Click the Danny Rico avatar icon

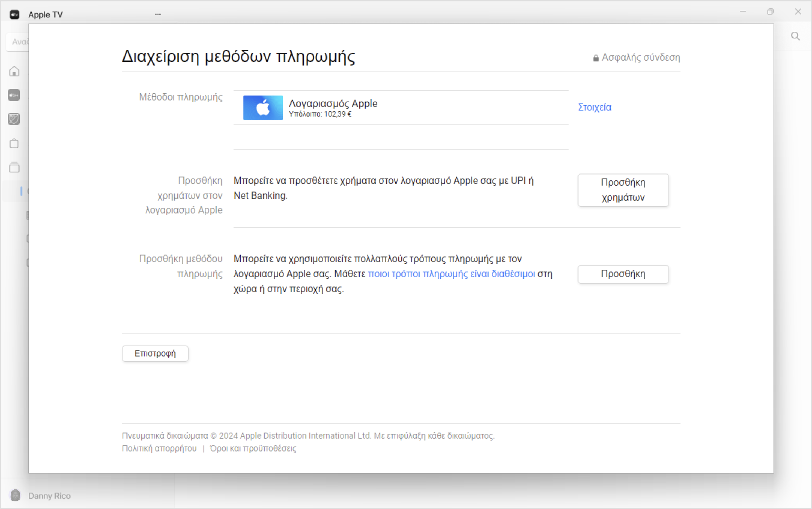(15, 495)
